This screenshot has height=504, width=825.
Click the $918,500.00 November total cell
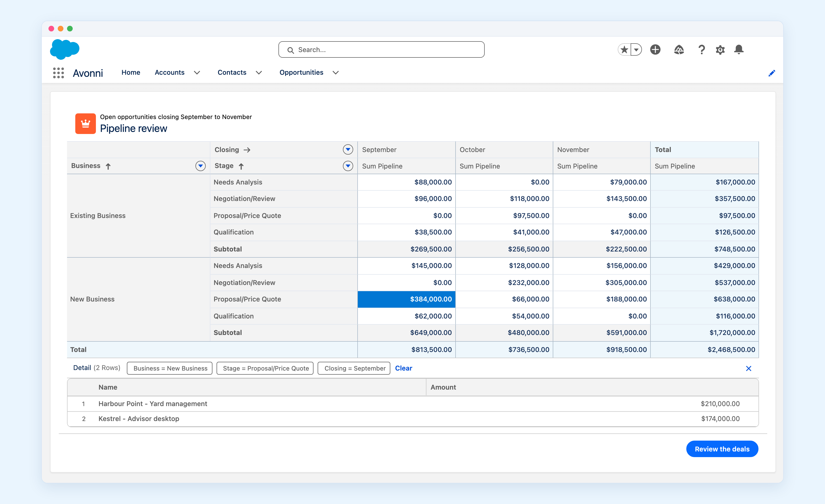(601, 350)
